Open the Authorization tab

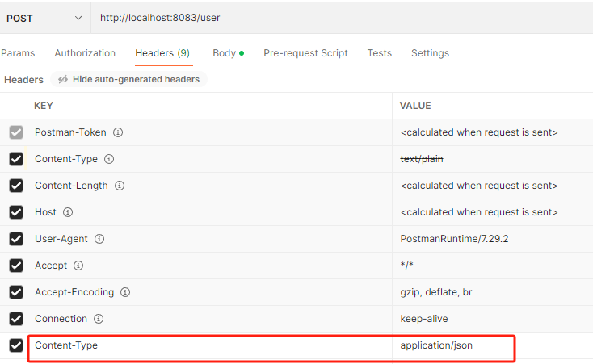click(85, 53)
